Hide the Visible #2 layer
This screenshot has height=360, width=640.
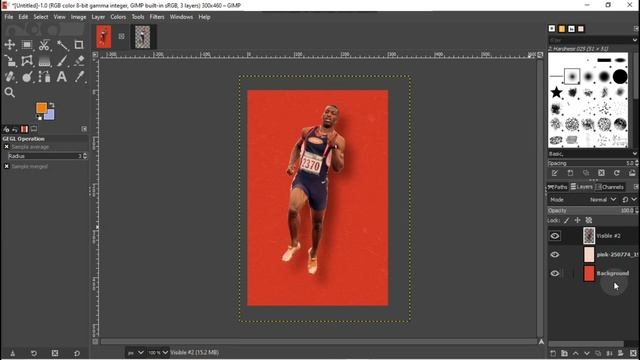(x=555, y=236)
